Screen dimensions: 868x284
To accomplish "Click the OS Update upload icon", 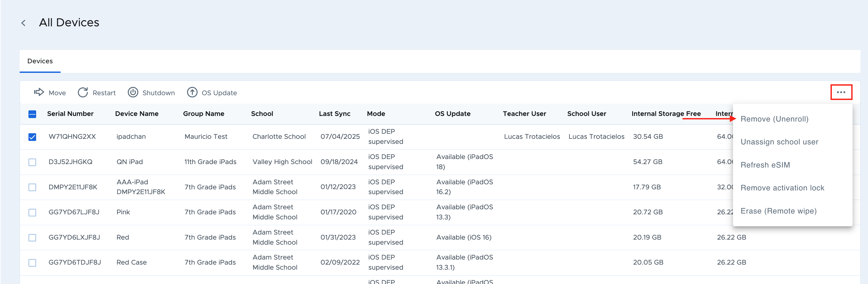I will click(192, 92).
